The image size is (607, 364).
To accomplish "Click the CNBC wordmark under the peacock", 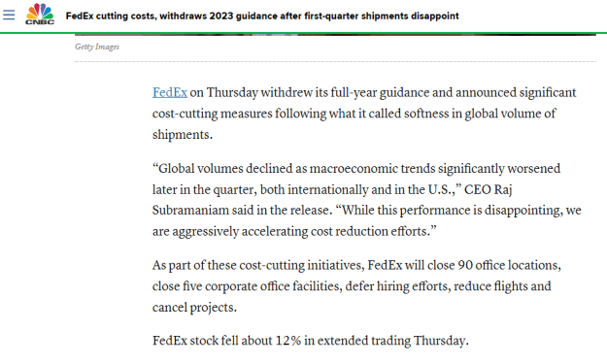I will [x=40, y=22].
